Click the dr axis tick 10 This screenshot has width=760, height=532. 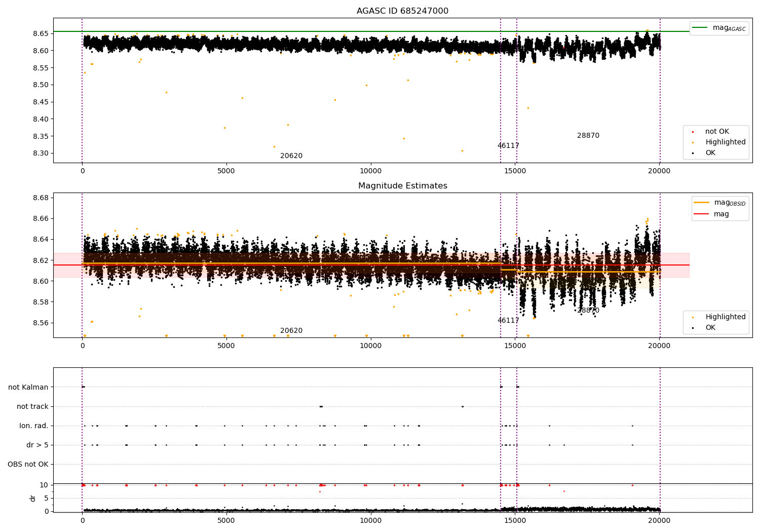44,485
